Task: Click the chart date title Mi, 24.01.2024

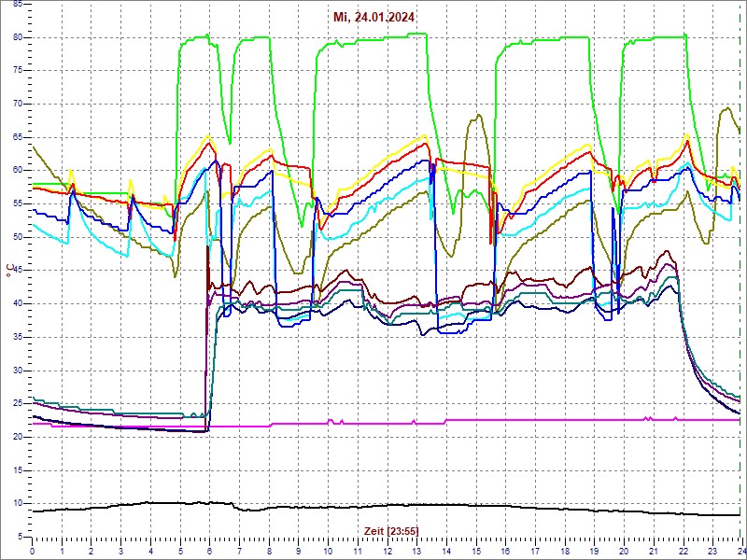Action: click(373, 18)
